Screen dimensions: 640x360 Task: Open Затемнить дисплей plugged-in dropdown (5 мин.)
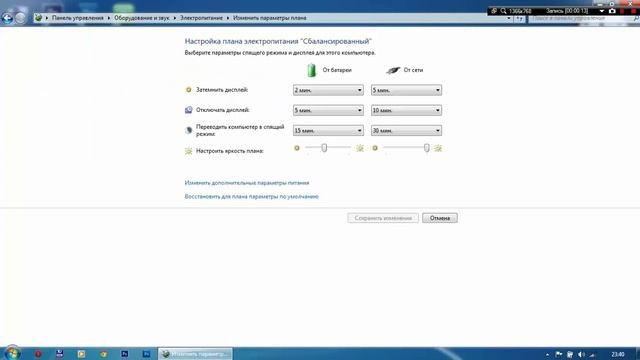pos(406,90)
